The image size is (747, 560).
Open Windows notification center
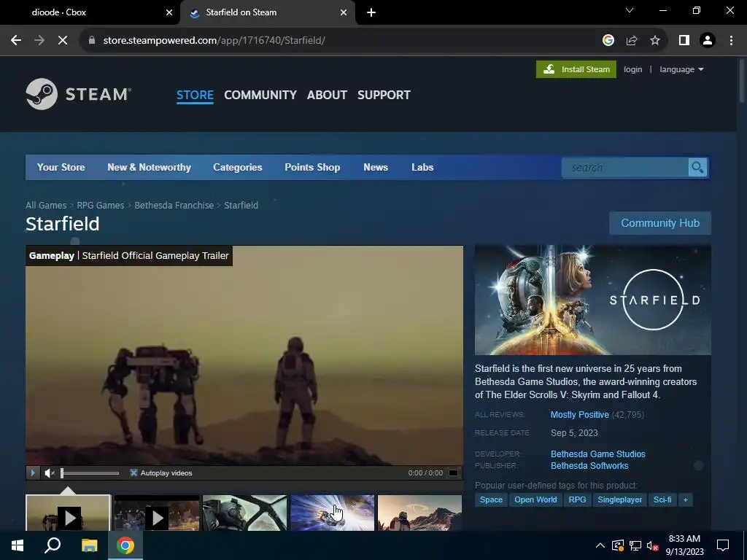point(723,545)
